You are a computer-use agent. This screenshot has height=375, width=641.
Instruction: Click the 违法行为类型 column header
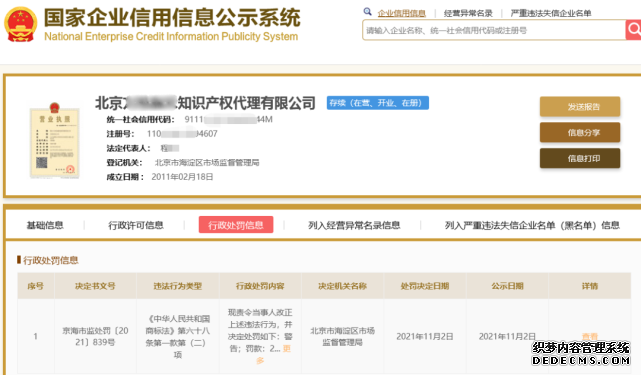coord(177,286)
